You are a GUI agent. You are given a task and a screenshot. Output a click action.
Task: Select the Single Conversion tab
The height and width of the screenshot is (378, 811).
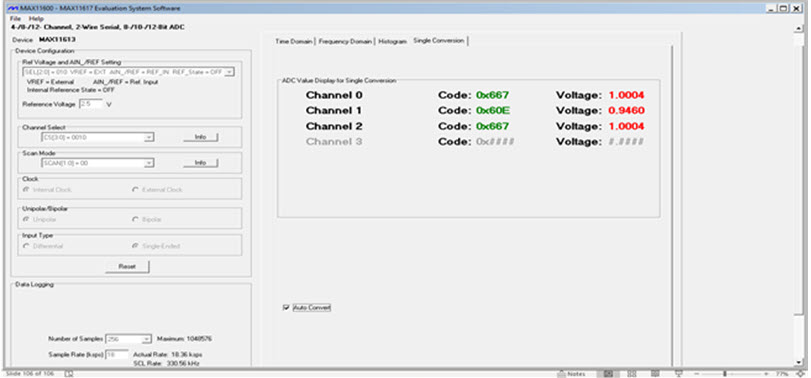tap(439, 40)
